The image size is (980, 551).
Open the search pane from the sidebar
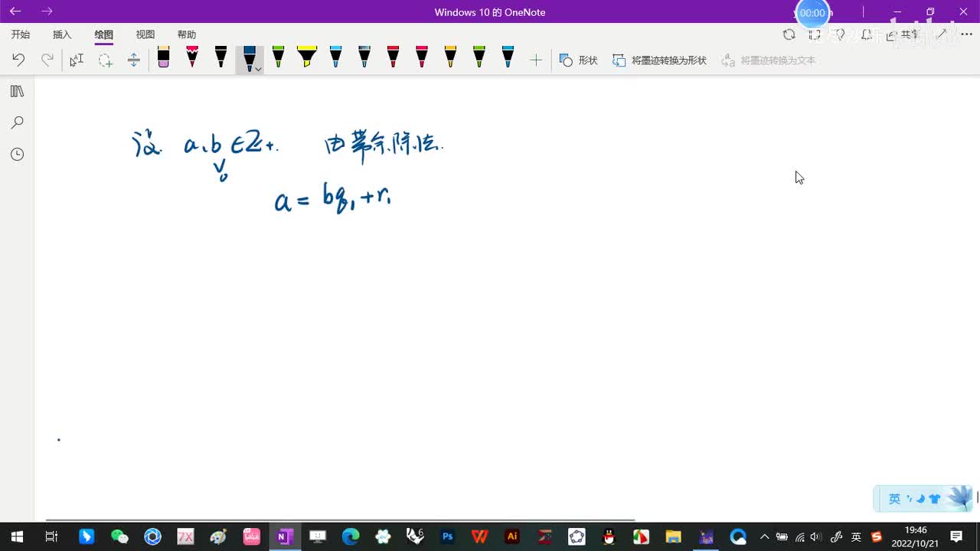tap(17, 122)
